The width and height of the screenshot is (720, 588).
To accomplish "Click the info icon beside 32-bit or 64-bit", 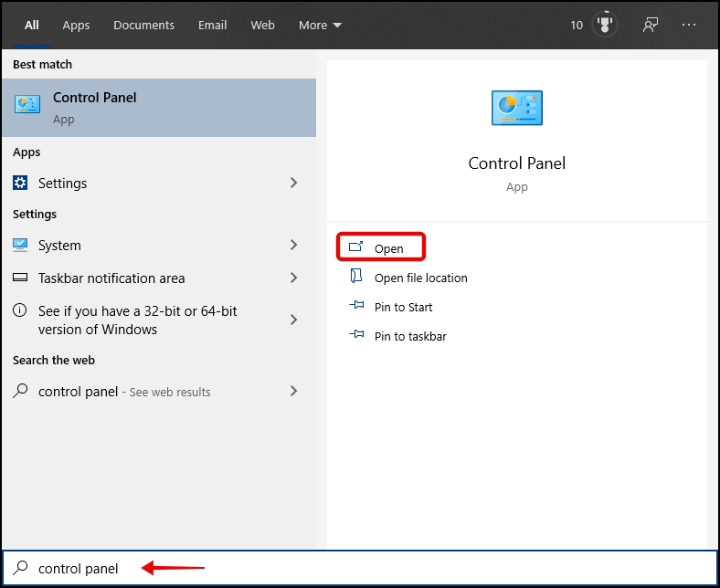I will pyautogui.click(x=20, y=310).
